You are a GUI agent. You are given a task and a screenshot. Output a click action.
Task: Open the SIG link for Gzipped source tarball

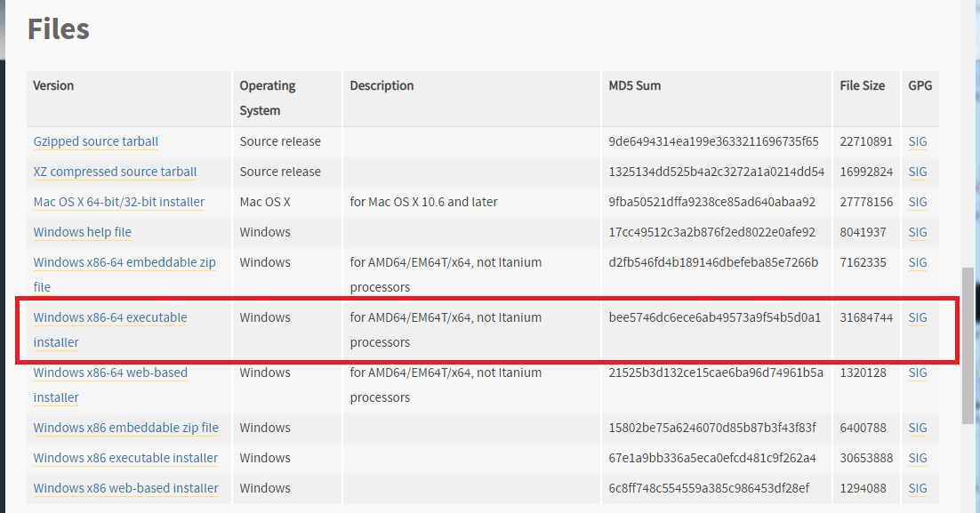(x=918, y=142)
